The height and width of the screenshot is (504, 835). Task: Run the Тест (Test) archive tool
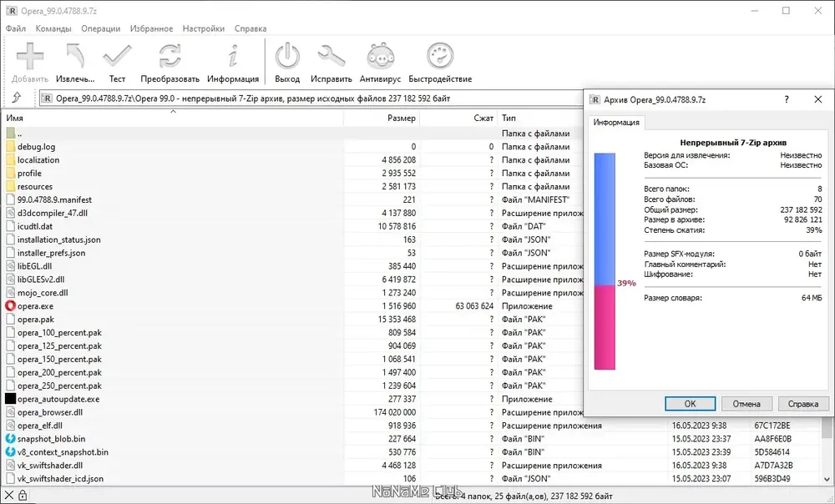pyautogui.click(x=117, y=56)
